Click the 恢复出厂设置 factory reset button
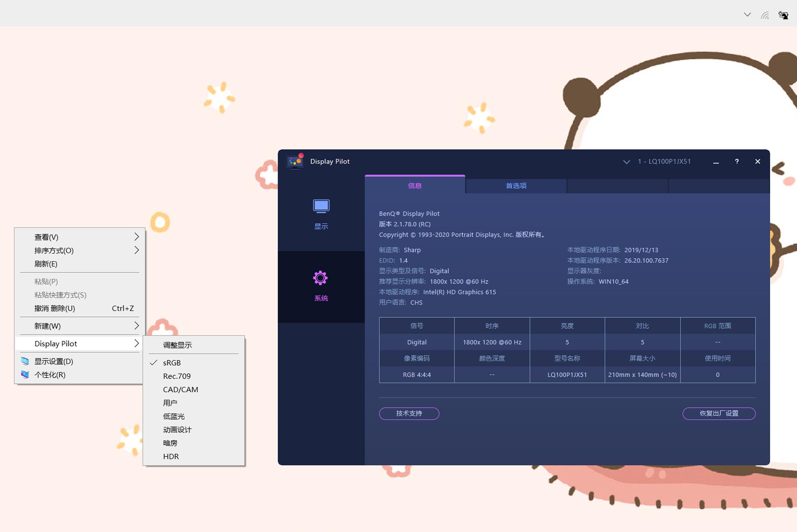 tap(718, 413)
